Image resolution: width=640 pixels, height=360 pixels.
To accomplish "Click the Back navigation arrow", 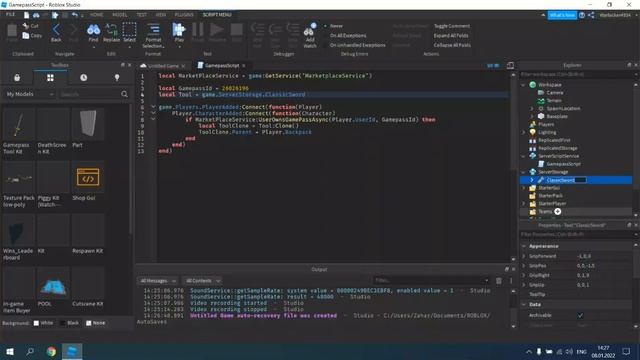I will click(56, 30).
